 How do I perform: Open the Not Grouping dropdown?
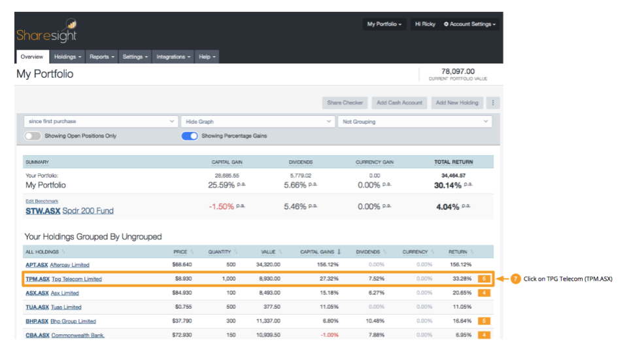coord(415,122)
